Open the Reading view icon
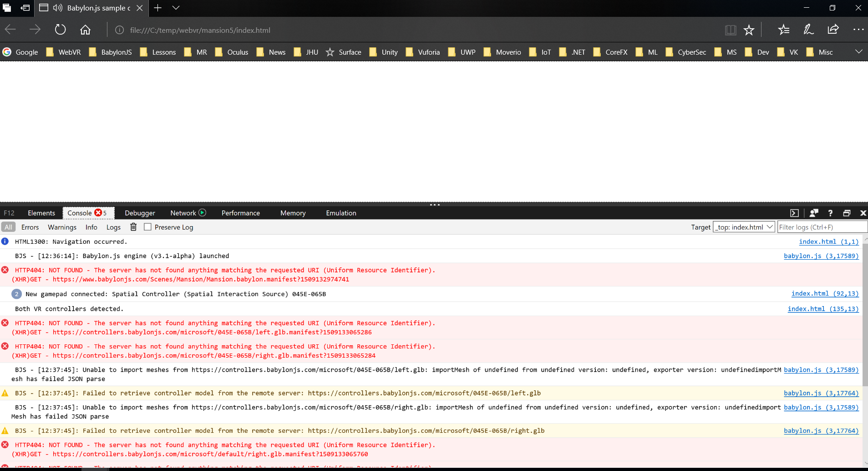This screenshot has width=868, height=471. (731, 30)
